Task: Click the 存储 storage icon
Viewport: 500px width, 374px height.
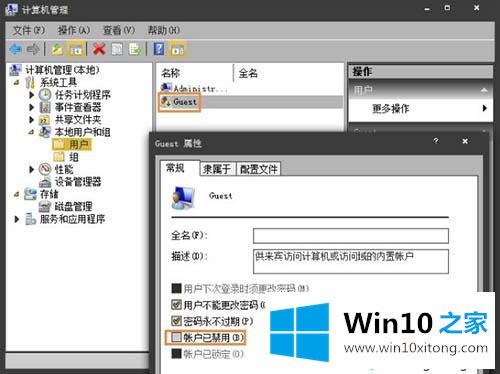Action: [x=31, y=194]
